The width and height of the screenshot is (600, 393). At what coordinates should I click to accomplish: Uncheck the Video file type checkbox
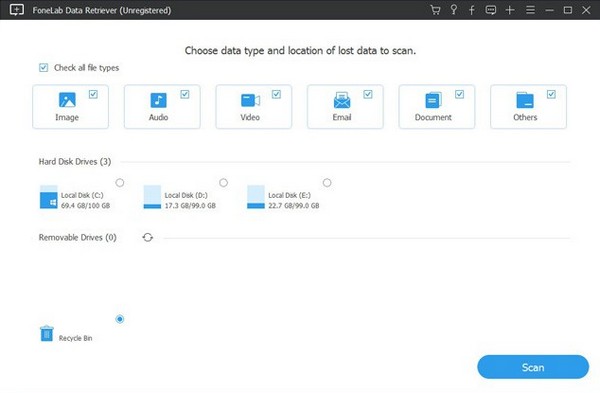(276, 94)
